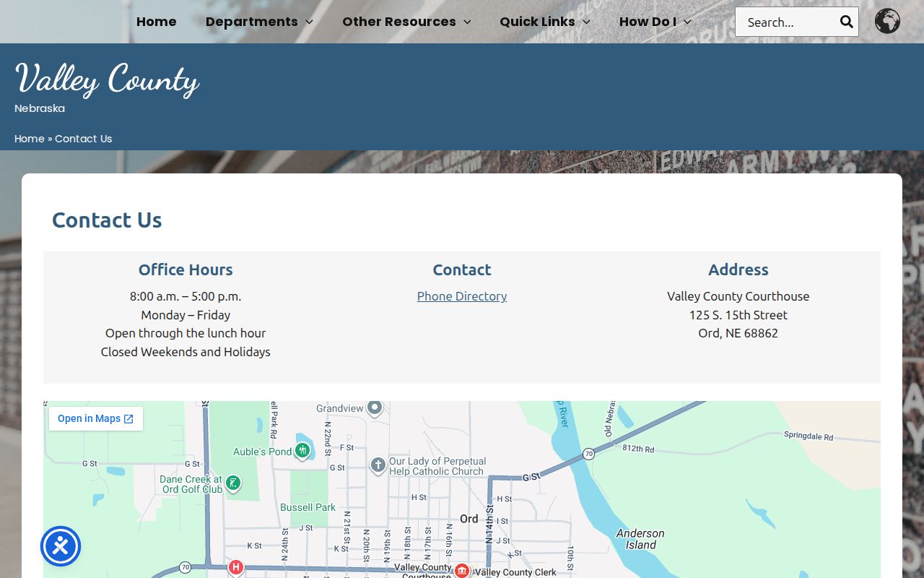The height and width of the screenshot is (578, 924).
Task: Click the Bussell Park map label
Action: (308, 507)
